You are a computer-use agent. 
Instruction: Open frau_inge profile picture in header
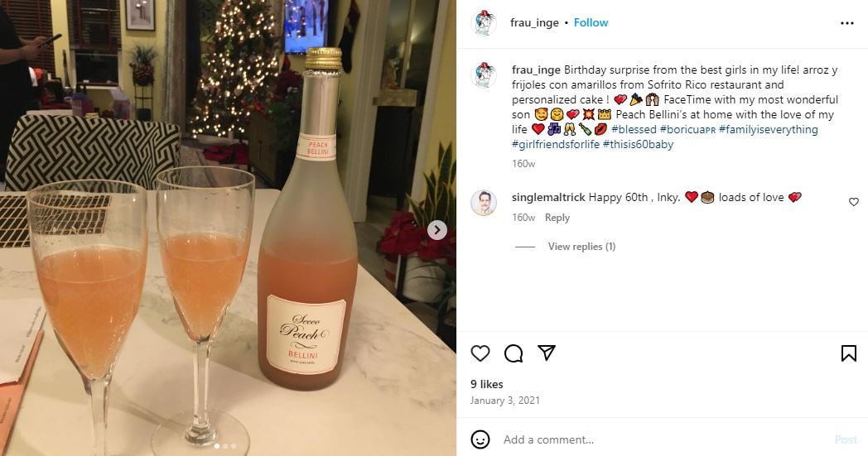coord(484,23)
